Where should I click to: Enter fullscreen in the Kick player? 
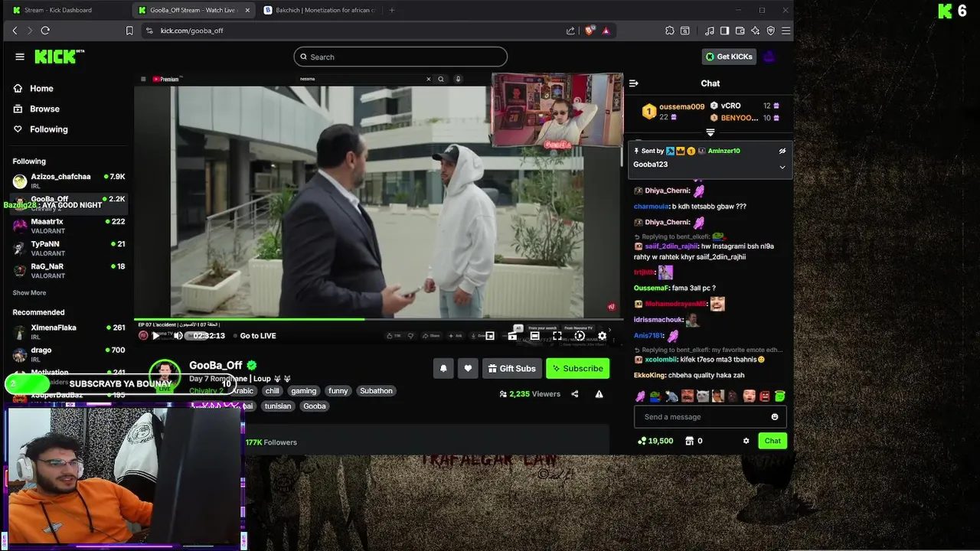coord(557,336)
